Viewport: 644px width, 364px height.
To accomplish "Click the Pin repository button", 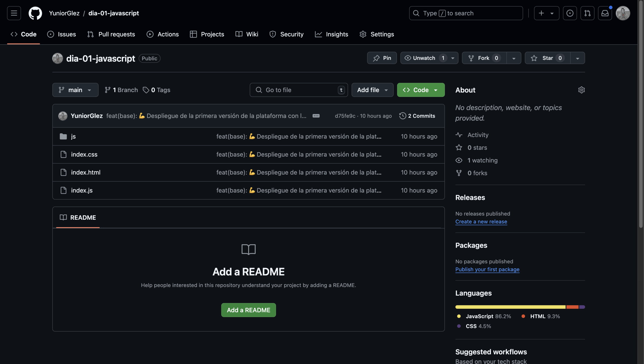I will click(382, 58).
